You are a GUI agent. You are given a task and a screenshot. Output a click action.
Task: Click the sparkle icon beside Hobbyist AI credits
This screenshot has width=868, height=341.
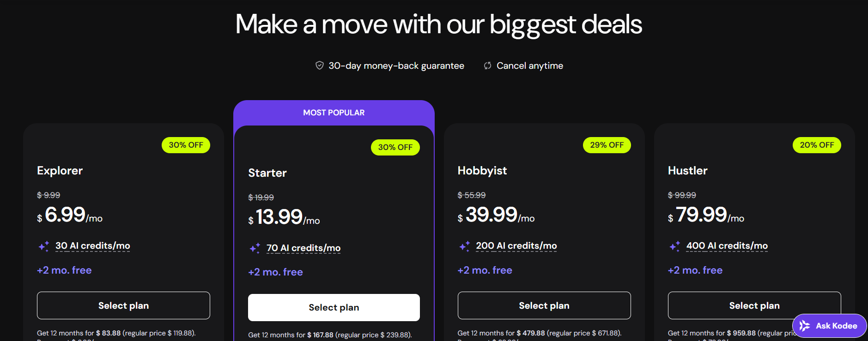tap(464, 246)
